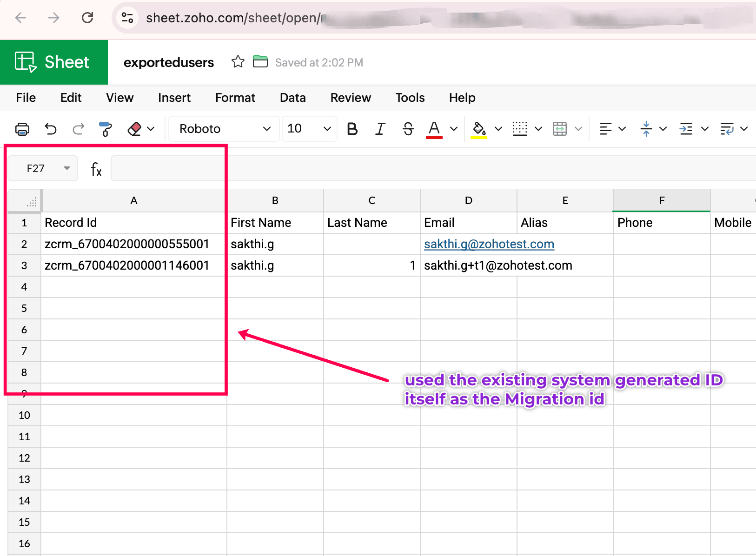The width and height of the screenshot is (756, 556).
Task: Expand the indent dropdown arrow
Action: tap(705, 129)
